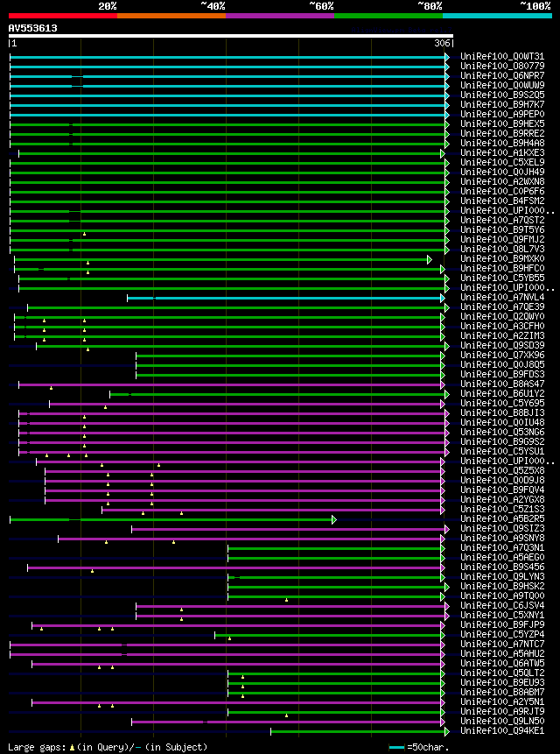Select the UniRef100_C5YZP4 label

click(x=502, y=634)
